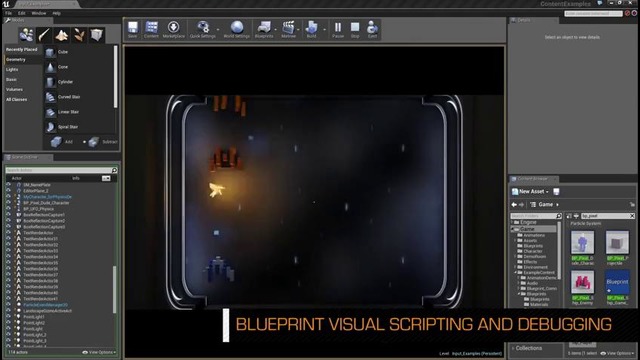This screenshot has width=640, height=360.
Task: Open Quick Settings in the toolbar
Action: (202, 29)
